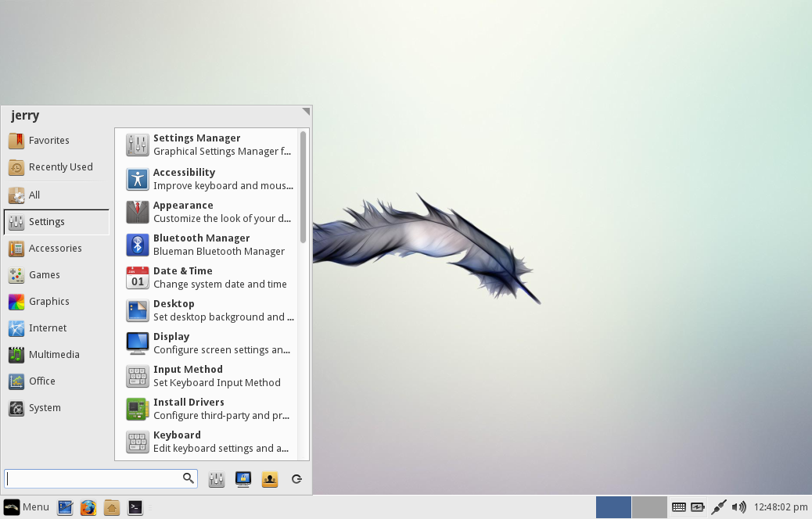The width and height of the screenshot is (812, 519).
Task: Launch Firefox from the panel
Action: (x=88, y=507)
